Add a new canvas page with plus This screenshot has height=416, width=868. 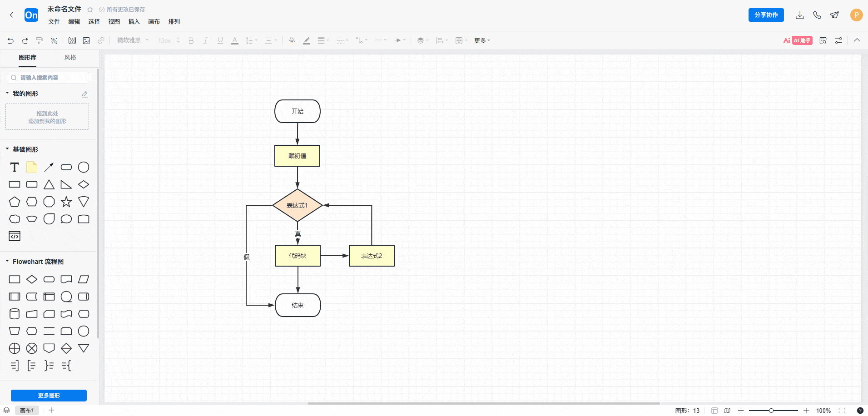51,410
